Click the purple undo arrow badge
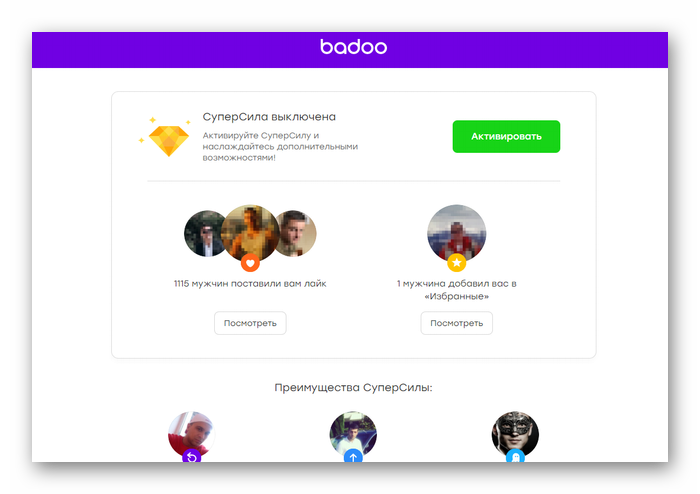This screenshot has height=494, width=700. tap(192, 456)
